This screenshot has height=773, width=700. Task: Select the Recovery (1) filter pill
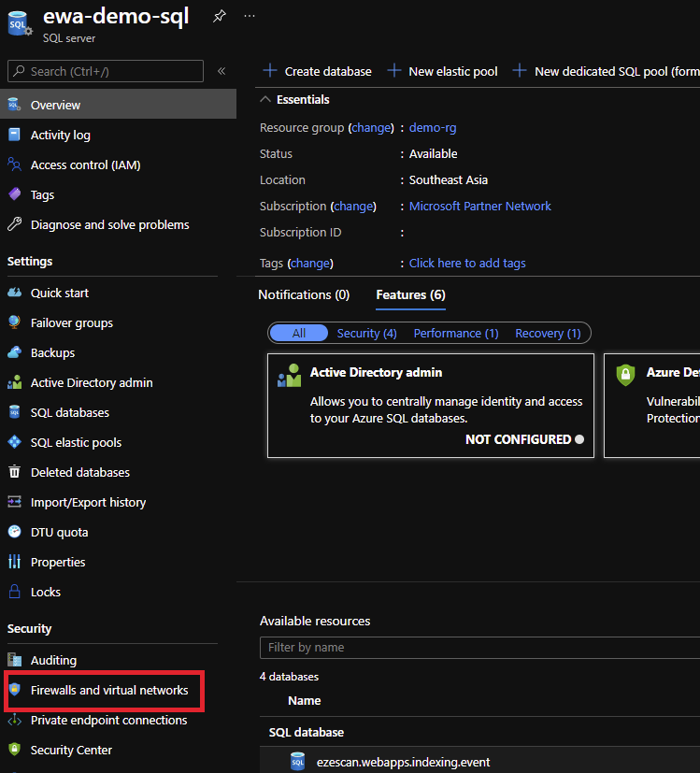tap(548, 333)
